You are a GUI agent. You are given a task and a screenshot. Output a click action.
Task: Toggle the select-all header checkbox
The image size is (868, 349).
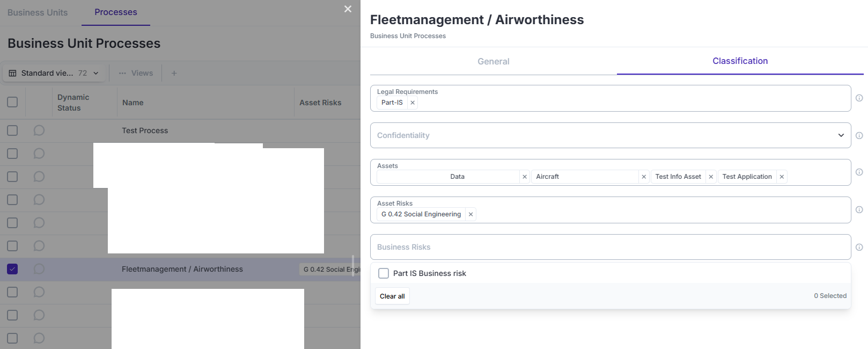[x=12, y=102]
